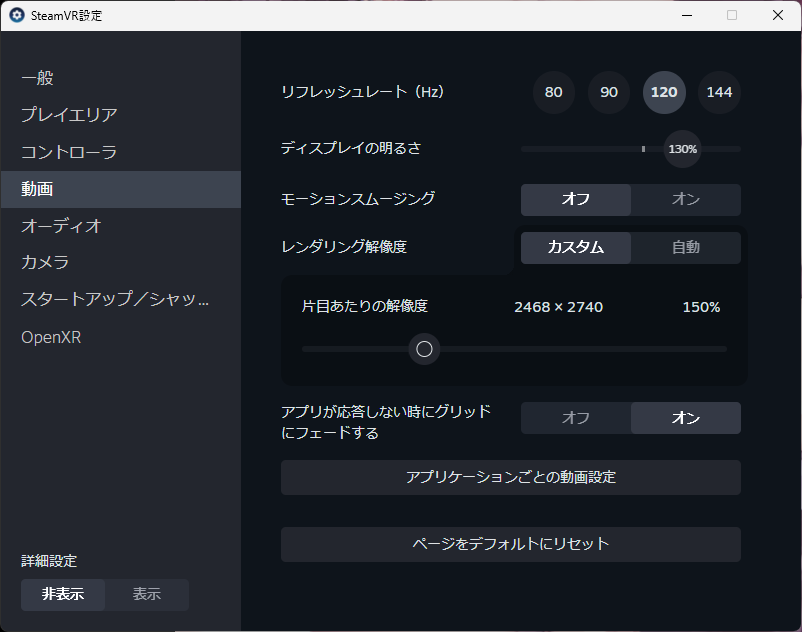Switch to オーディオ settings
Image resolution: width=802 pixels, height=632 pixels.
[121, 226]
